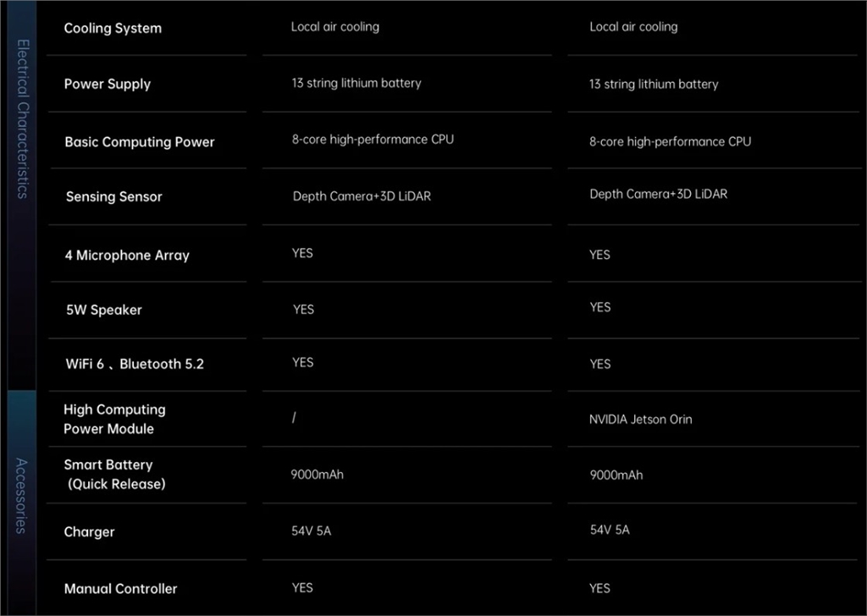867x616 pixels.
Task: Select right column's 13 string lithium battery
Action: click(654, 84)
